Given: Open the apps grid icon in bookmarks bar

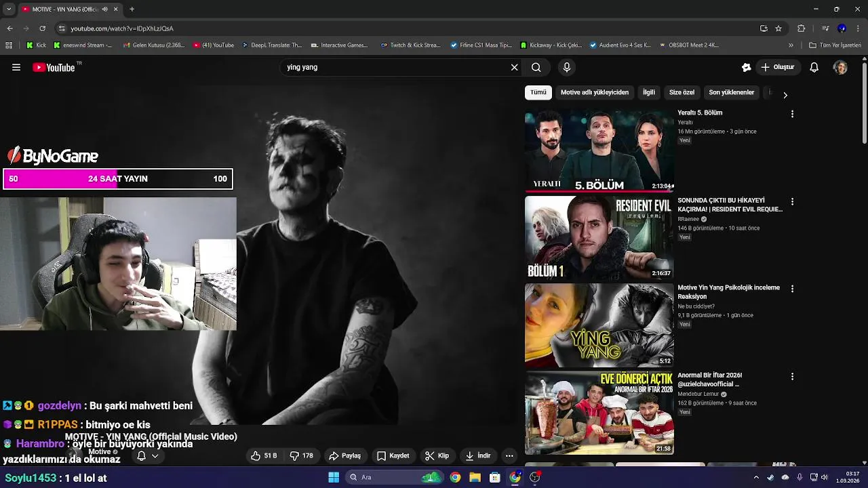Looking at the screenshot, I should (9, 45).
